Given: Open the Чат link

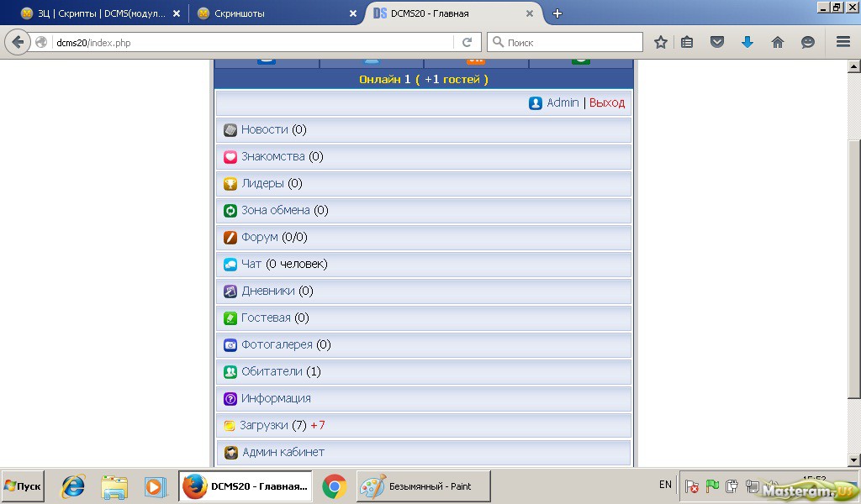Looking at the screenshot, I should (251, 265).
